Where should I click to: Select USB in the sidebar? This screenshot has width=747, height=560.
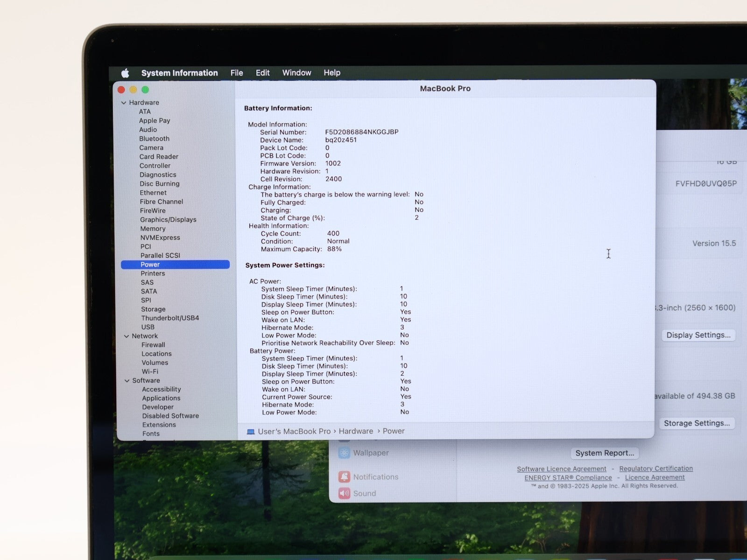coord(148,327)
